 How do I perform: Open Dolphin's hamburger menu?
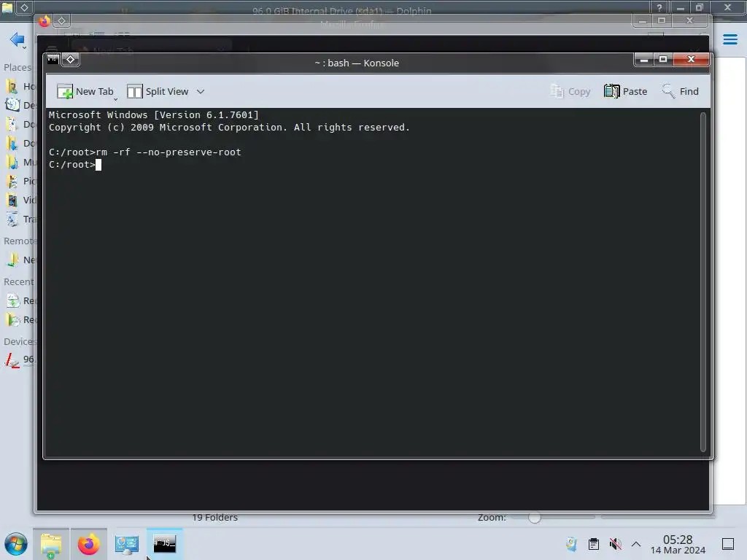(729, 39)
